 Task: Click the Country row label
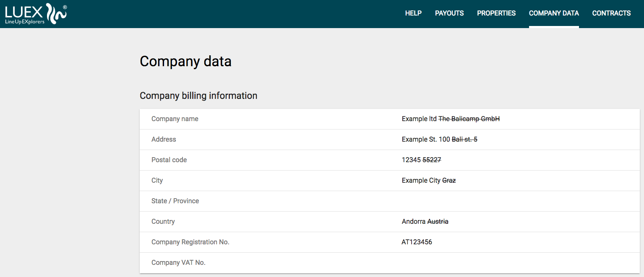pos(163,222)
